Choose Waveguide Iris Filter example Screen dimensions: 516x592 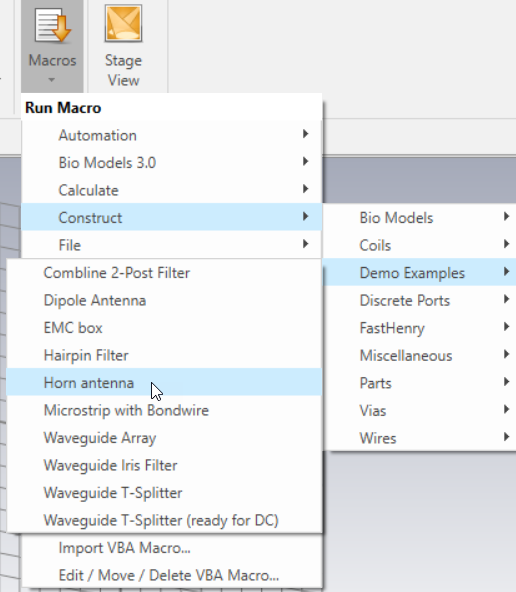[x=164, y=465]
